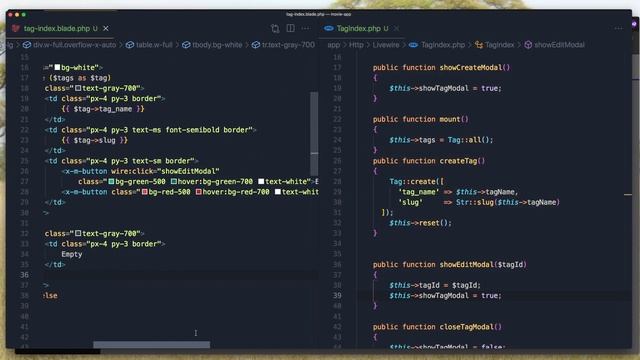
Task: Open the Http breadcrumb folder
Action: point(356,45)
